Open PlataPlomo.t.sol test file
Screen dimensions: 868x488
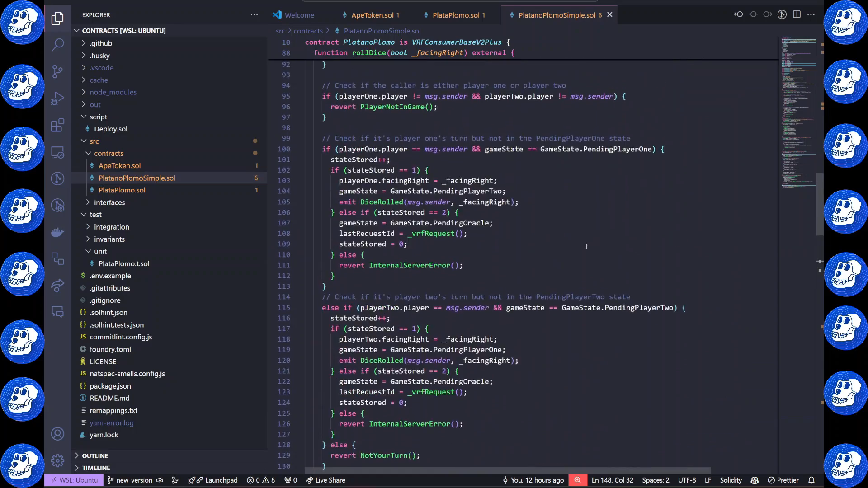(170, 263)
